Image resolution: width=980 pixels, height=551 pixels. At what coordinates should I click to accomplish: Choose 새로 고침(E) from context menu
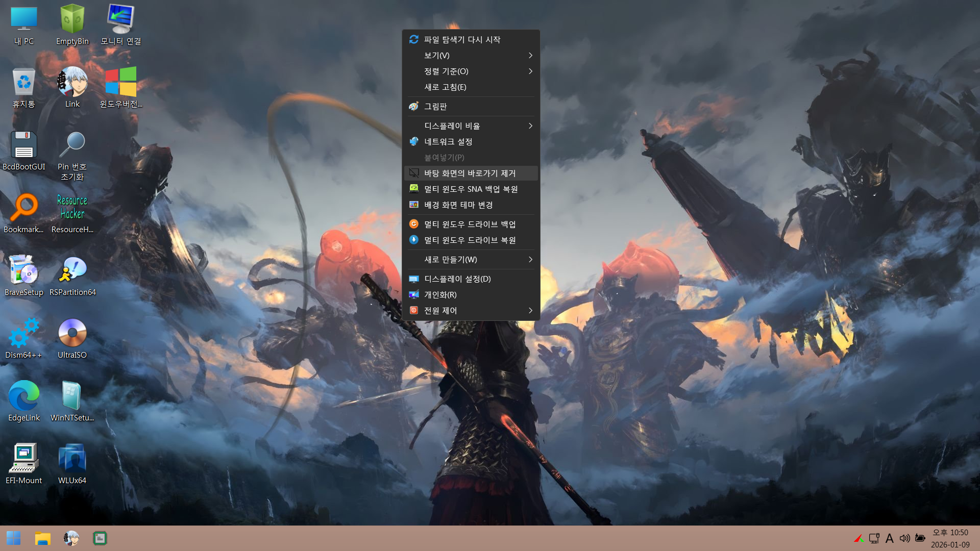pos(445,87)
